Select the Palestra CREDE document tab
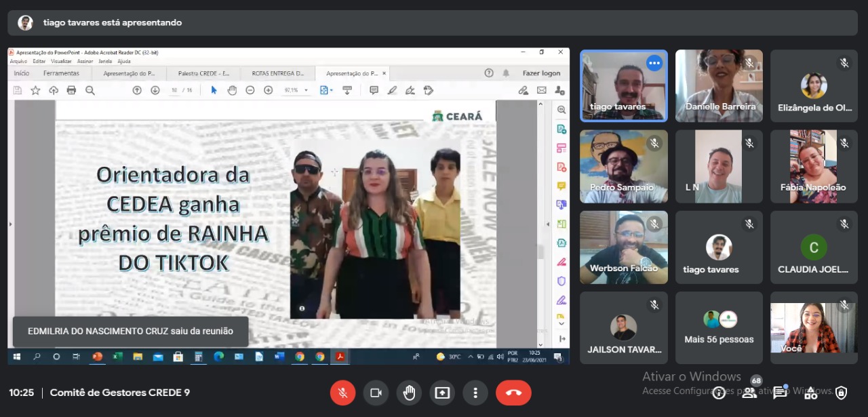 (x=203, y=73)
